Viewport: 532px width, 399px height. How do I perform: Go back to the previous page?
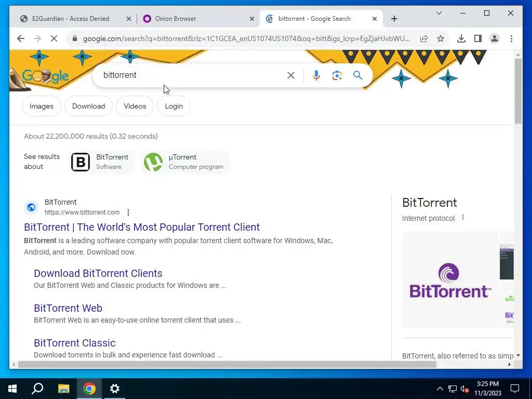(x=21, y=38)
